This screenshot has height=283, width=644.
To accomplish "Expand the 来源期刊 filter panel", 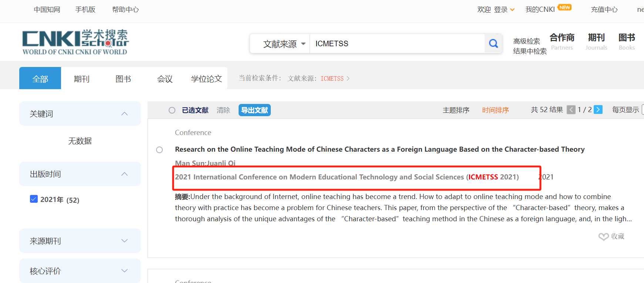I will tap(125, 241).
